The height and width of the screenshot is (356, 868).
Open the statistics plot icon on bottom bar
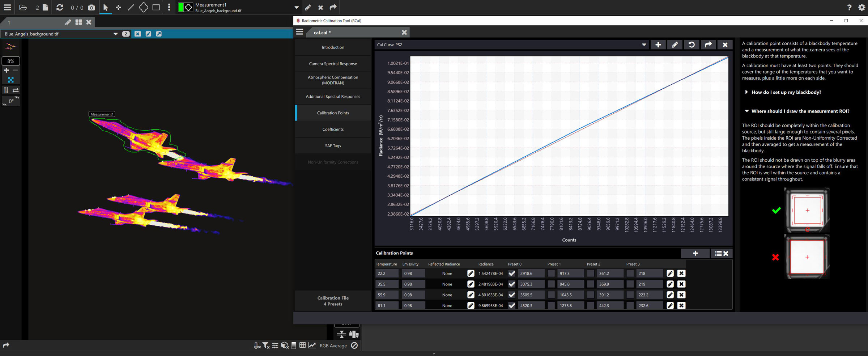tap(312, 346)
